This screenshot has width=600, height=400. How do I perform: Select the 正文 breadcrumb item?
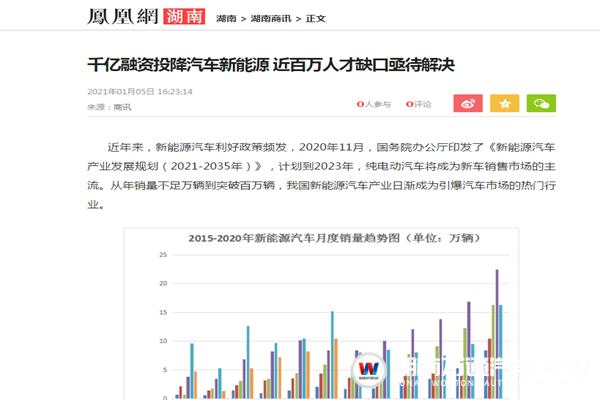pos(315,18)
